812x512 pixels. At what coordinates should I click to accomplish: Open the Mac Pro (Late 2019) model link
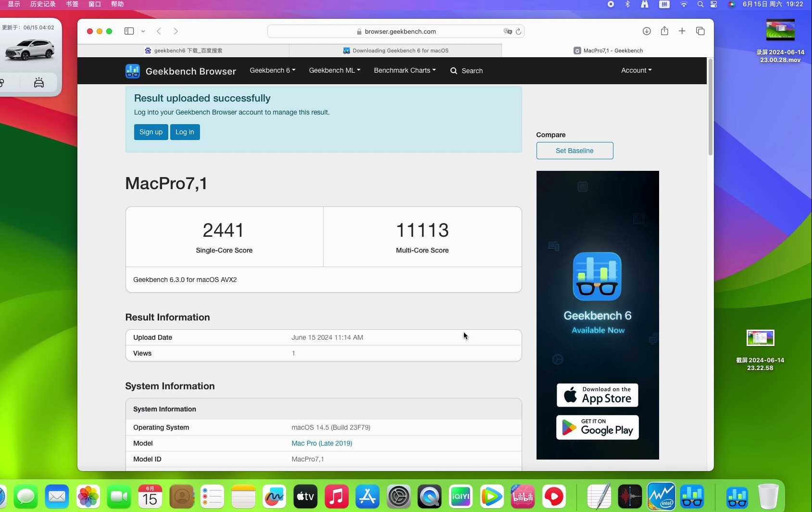[322, 443]
